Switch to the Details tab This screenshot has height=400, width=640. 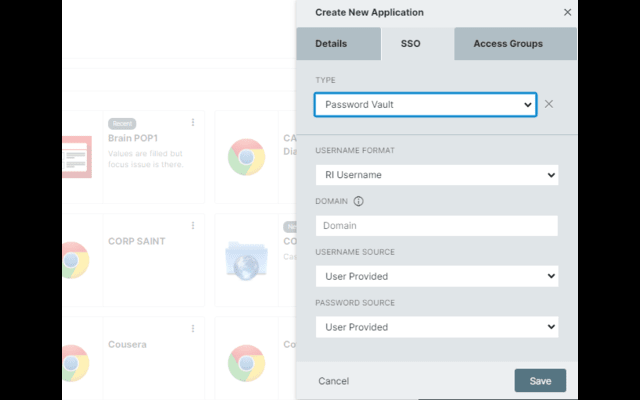[338, 44]
